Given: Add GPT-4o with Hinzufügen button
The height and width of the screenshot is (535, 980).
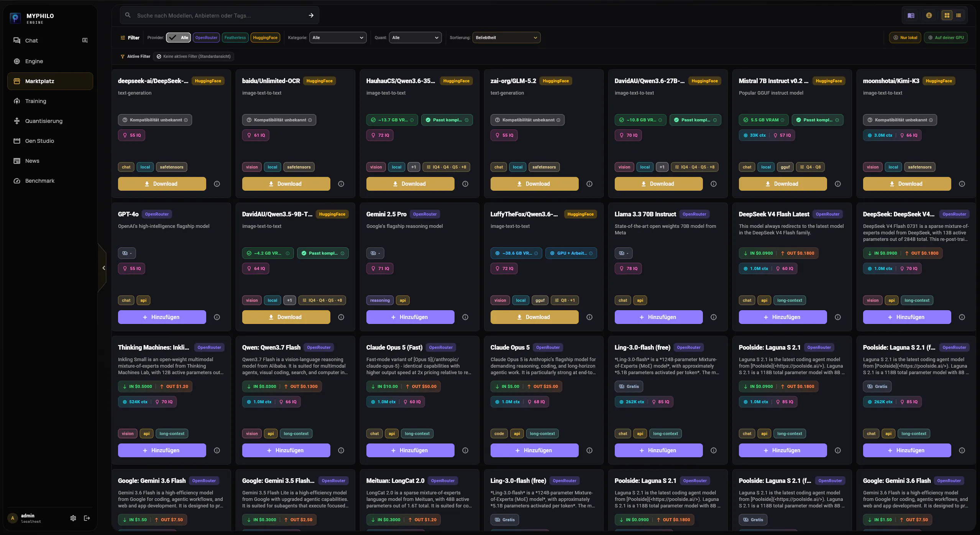Looking at the screenshot, I should pos(162,317).
